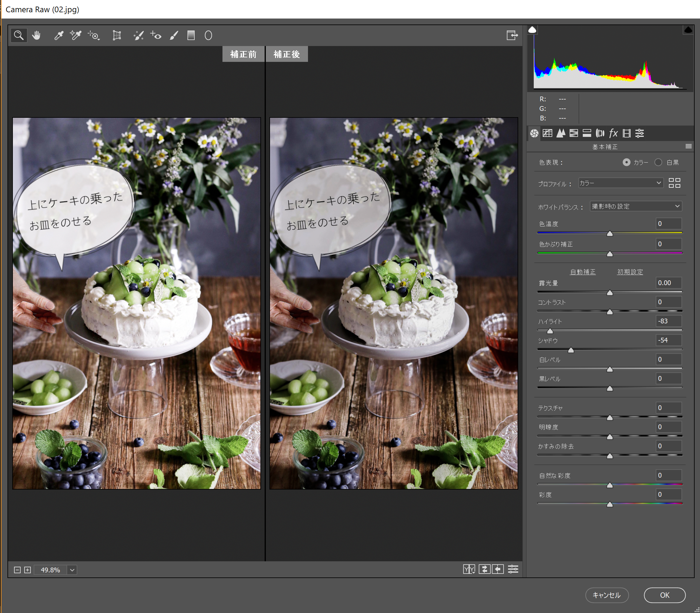Select the カラー color treatment radio
The height and width of the screenshot is (613, 700).
(x=626, y=163)
